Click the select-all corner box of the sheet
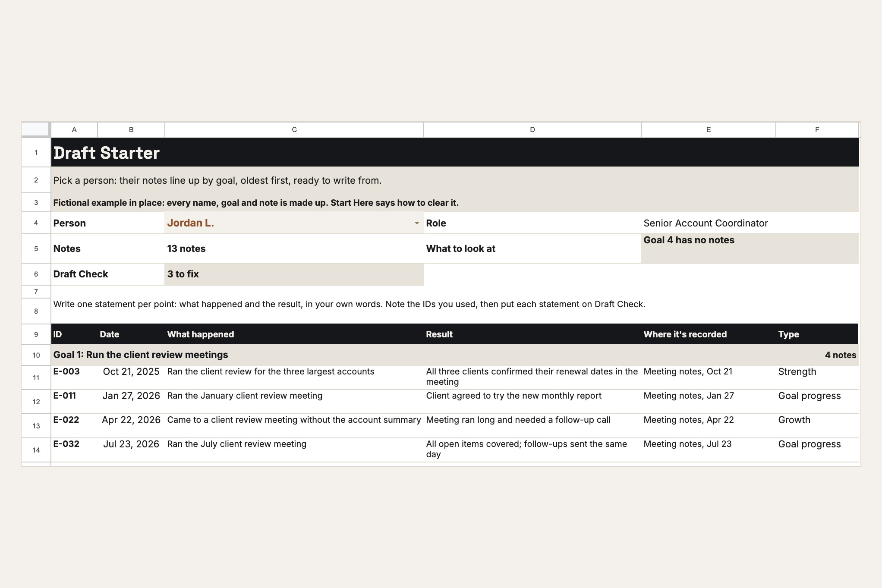882x588 pixels. coord(36,129)
